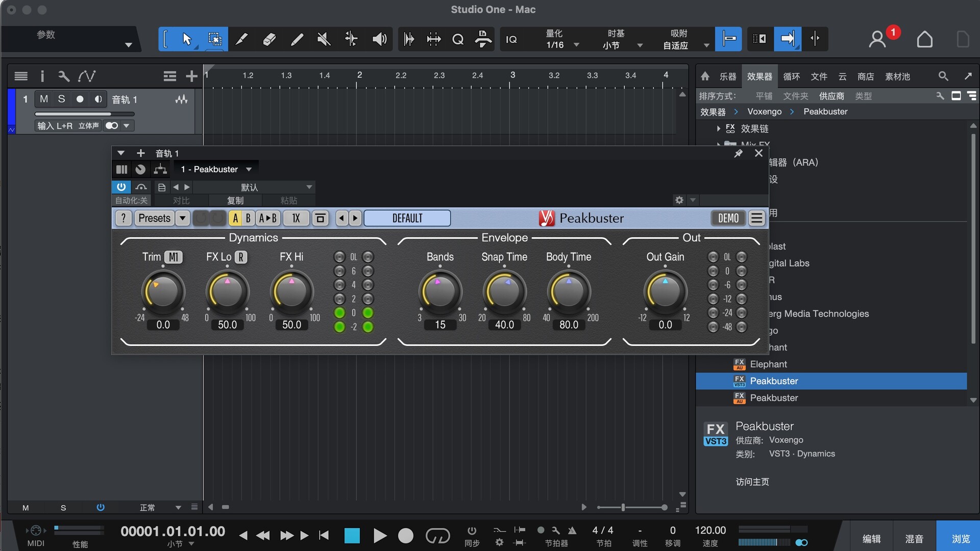Select the Listen speaker tool

[379, 39]
